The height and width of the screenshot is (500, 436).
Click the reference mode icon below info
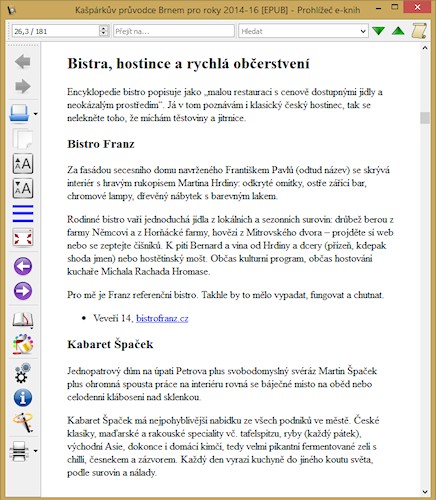click(x=23, y=422)
